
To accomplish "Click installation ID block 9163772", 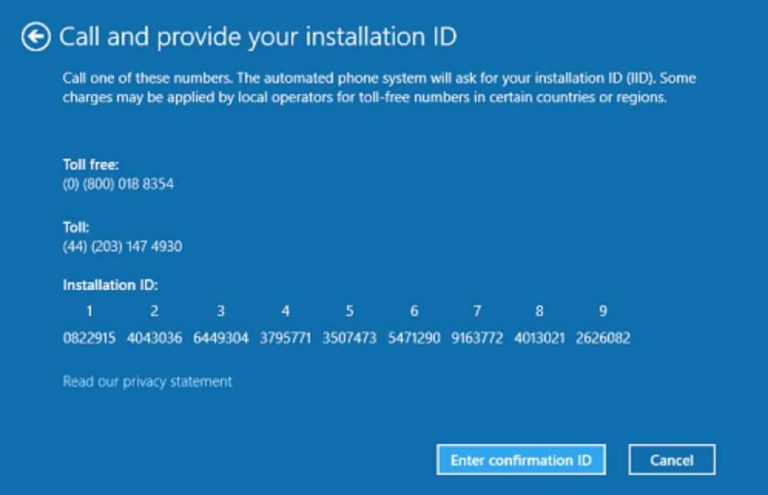I will 477,338.
